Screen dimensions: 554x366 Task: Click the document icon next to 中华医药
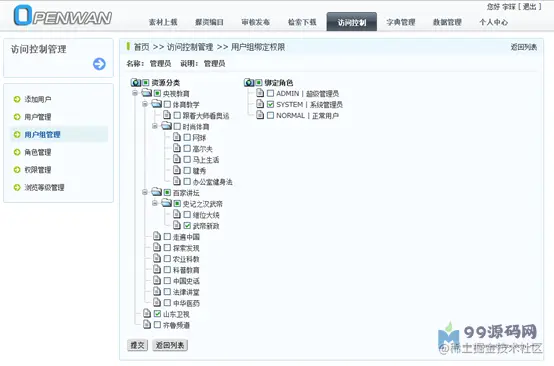tap(157, 302)
